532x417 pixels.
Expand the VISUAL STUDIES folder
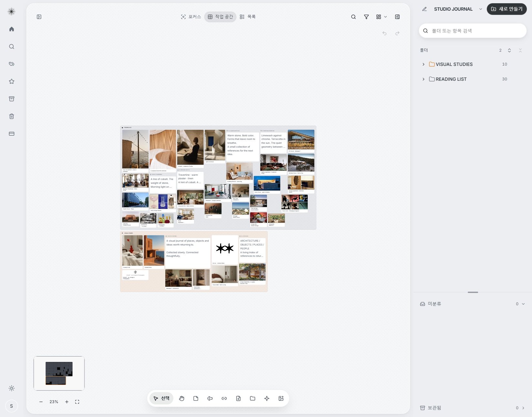pyautogui.click(x=424, y=64)
